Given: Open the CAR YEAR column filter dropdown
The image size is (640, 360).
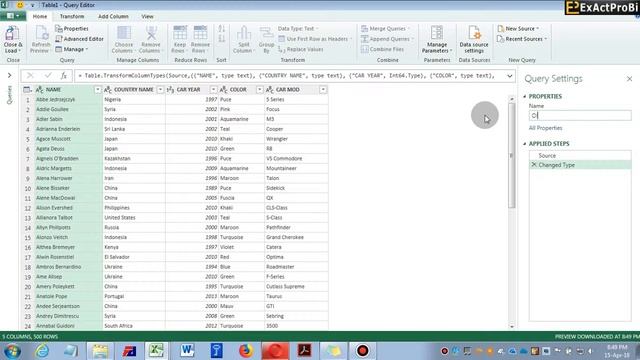Looking at the screenshot, I should tap(213, 89).
